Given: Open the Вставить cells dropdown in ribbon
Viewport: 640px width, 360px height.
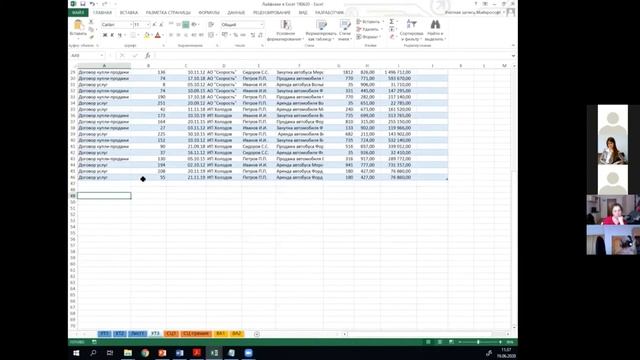Looking at the screenshot, I should click(x=370, y=22).
